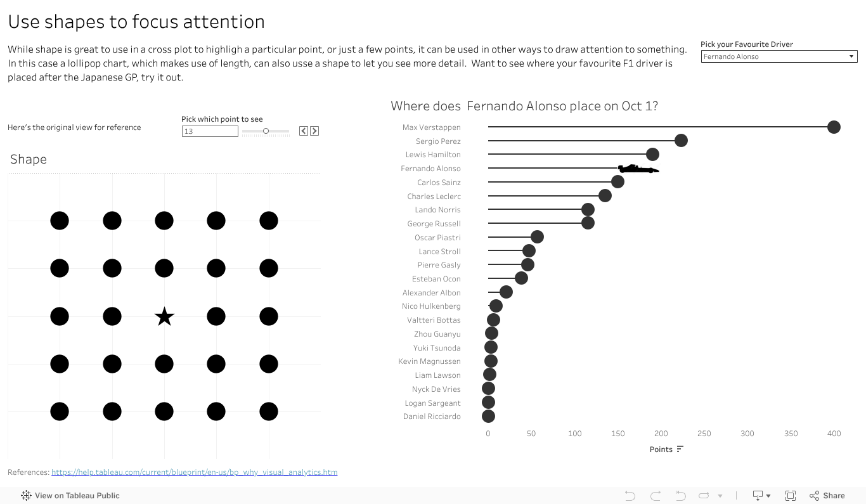The image size is (866, 504).
Task: Toggle the sort order of the Points axis
Action: pyautogui.click(x=682, y=449)
